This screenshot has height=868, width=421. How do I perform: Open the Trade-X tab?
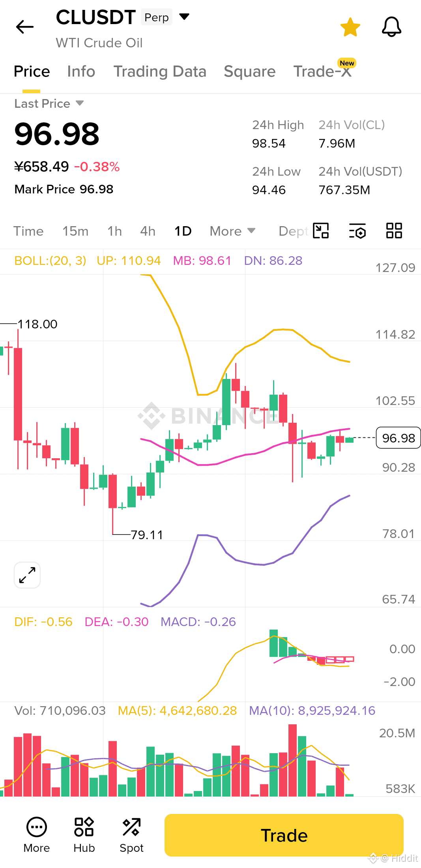click(322, 72)
